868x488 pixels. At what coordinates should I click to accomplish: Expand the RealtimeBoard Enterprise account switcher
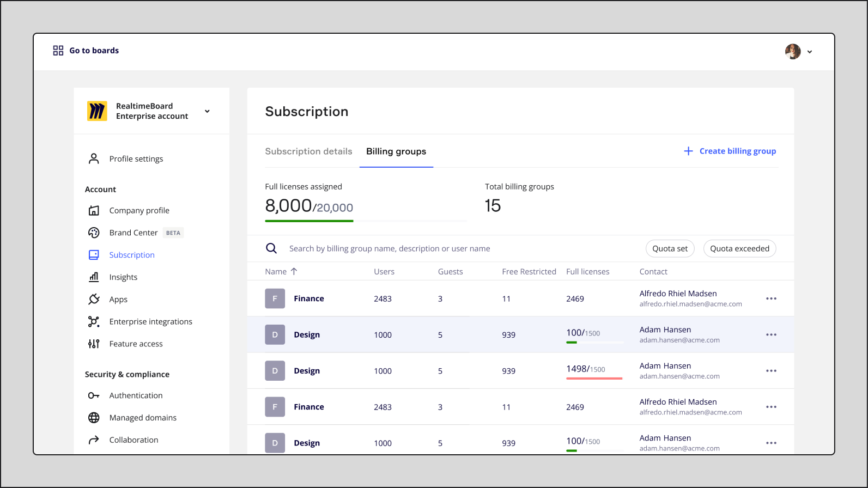point(207,111)
